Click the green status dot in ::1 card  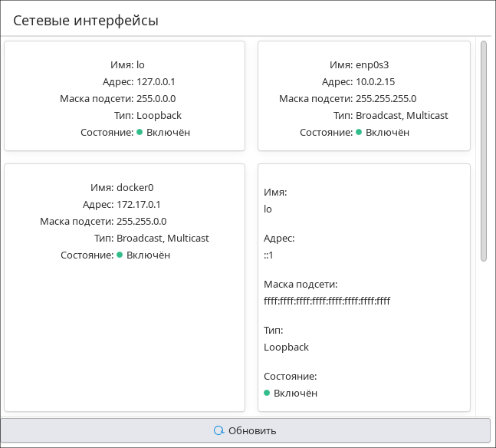[x=267, y=393]
